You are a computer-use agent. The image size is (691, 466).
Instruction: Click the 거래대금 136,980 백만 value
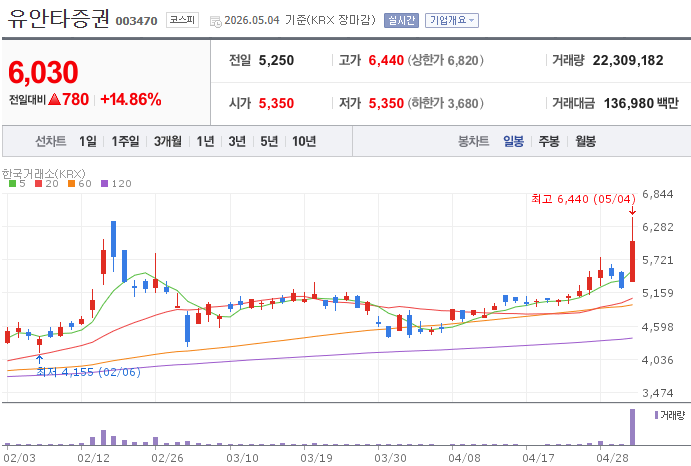(641, 104)
